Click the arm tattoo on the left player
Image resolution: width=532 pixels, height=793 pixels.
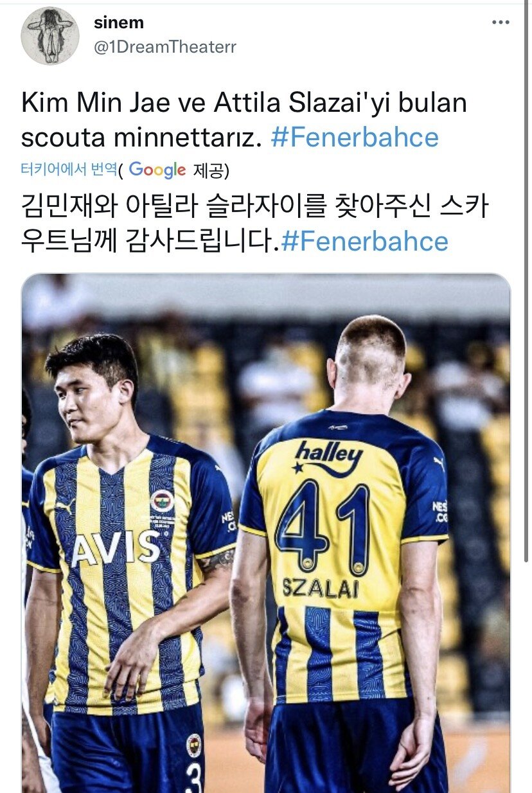tap(217, 563)
